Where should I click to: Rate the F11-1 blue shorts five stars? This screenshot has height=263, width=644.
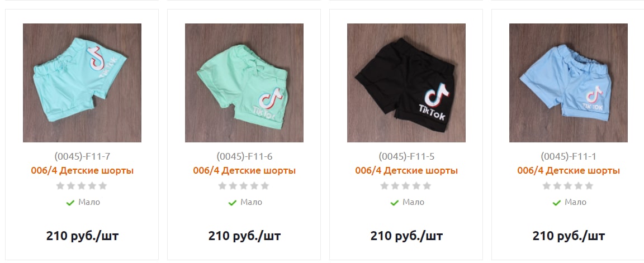pyautogui.click(x=589, y=186)
